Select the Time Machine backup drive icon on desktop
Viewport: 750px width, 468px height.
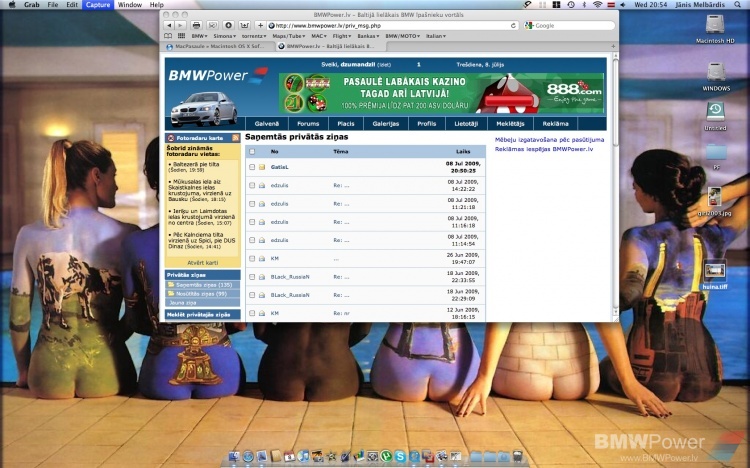pos(715,116)
